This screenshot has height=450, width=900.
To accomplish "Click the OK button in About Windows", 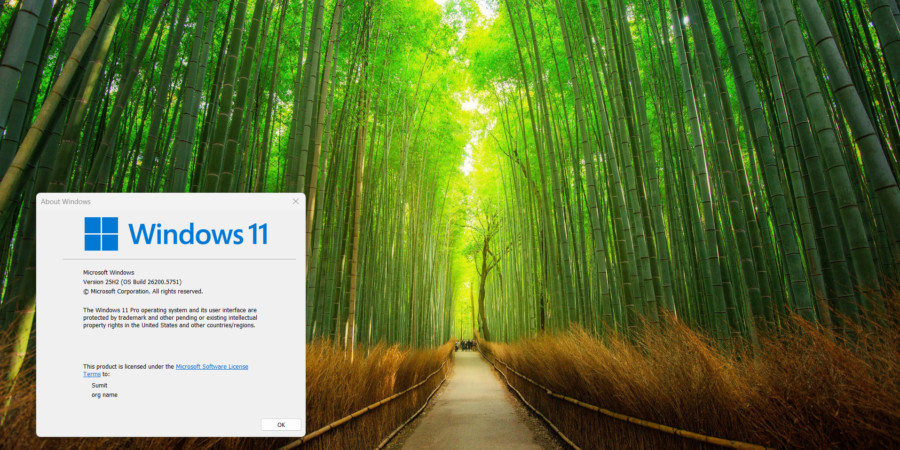I will coord(281,425).
